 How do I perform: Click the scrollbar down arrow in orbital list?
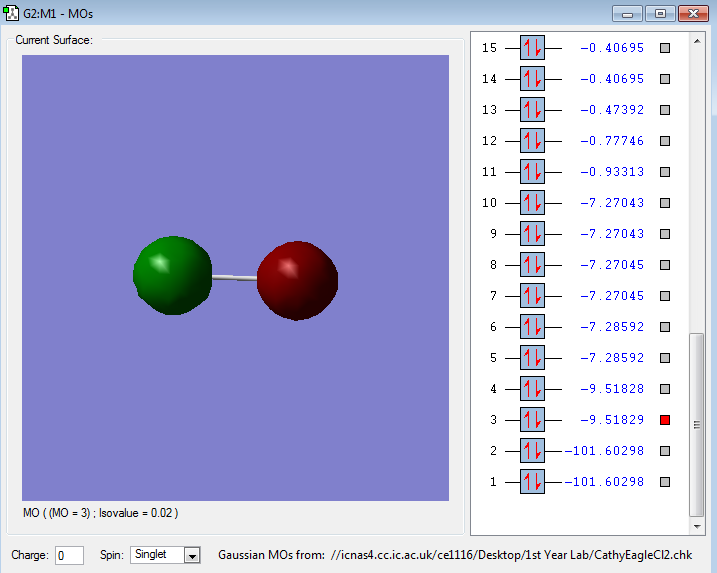coord(697,526)
